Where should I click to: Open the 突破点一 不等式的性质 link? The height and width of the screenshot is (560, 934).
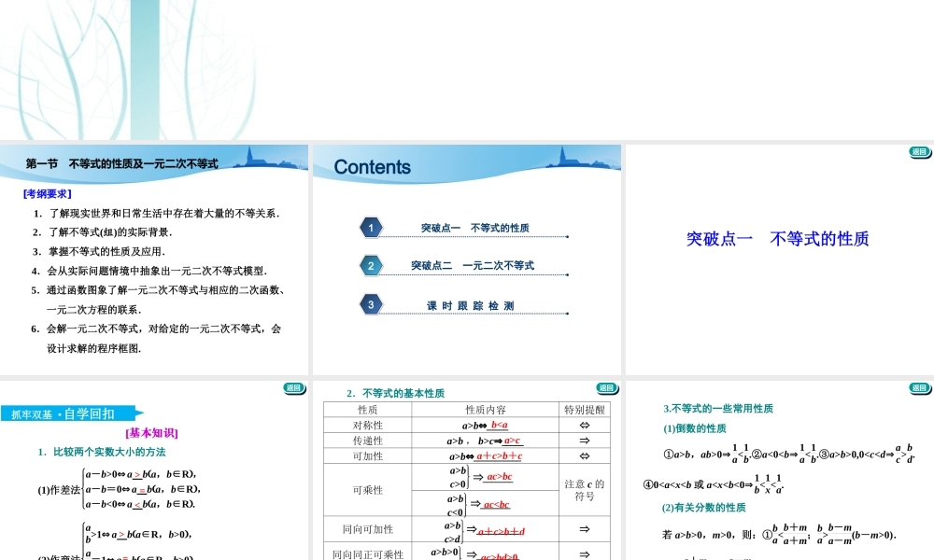click(x=478, y=225)
